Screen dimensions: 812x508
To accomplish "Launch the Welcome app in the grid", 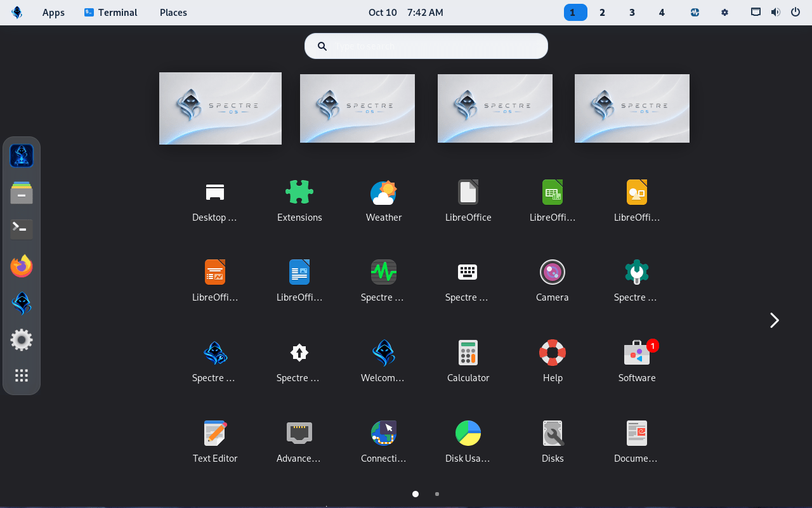I will pyautogui.click(x=384, y=353).
